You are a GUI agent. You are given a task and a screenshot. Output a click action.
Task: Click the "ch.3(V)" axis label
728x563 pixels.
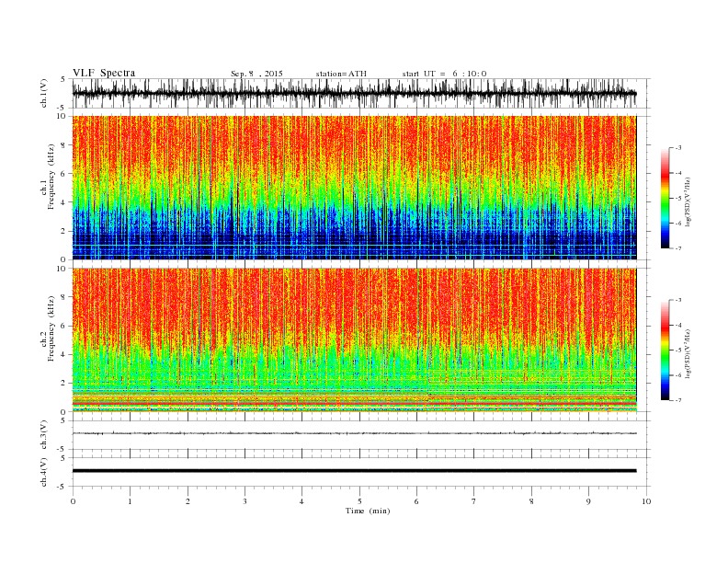tap(44, 435)
